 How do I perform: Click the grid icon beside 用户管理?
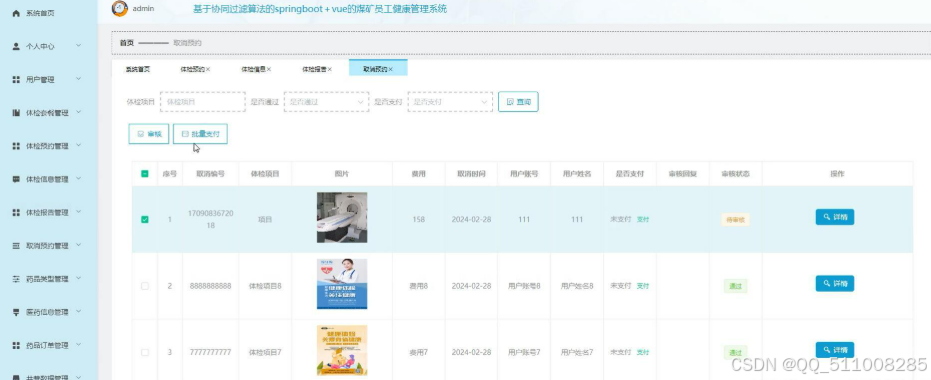16,80
